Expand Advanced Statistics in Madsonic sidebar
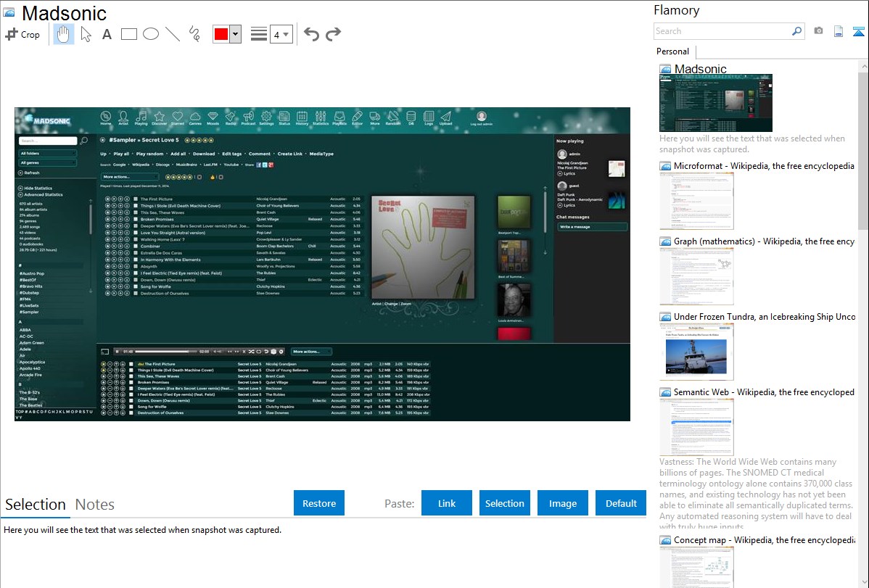The image size is (869, 588). point(41,195)
